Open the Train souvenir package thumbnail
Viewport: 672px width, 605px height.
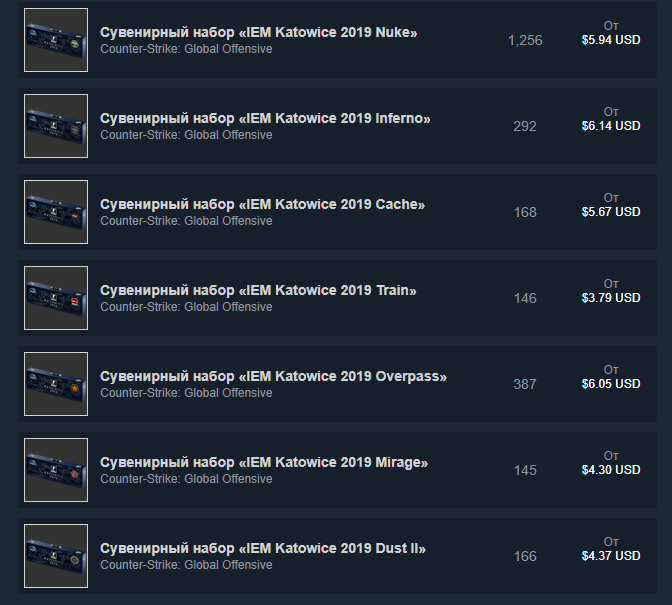(56, 298)
